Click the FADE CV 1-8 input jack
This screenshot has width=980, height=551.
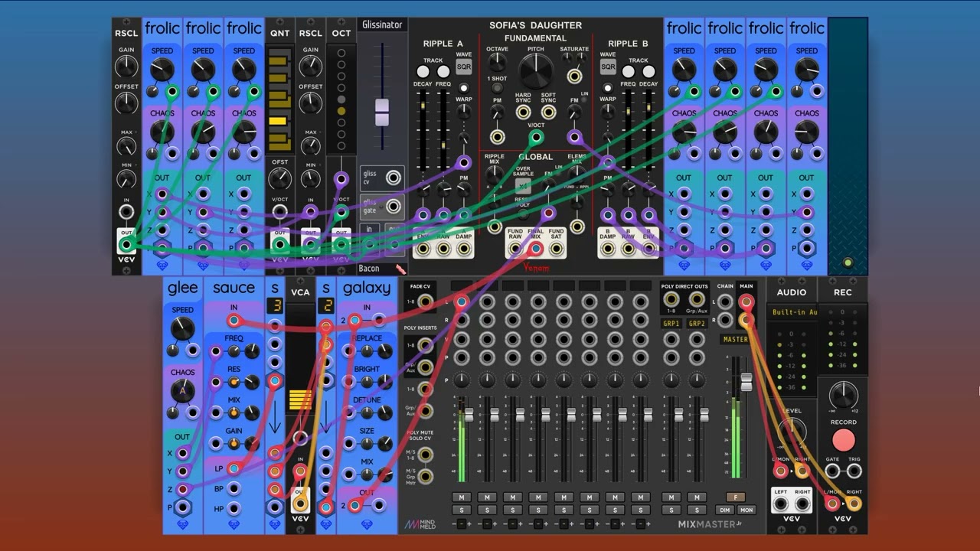click(x=425, y=302)
